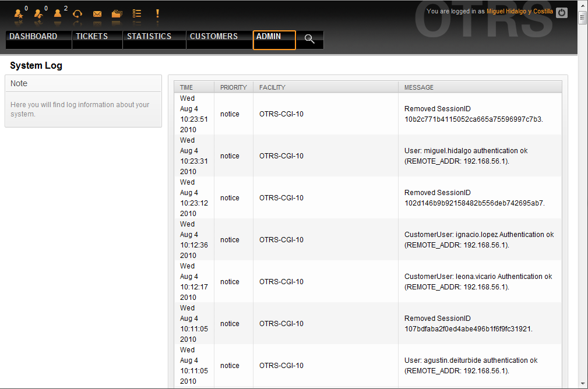588x389 pixels.
Task: Click the locked tickets icon with star
Action: point(19,13)
